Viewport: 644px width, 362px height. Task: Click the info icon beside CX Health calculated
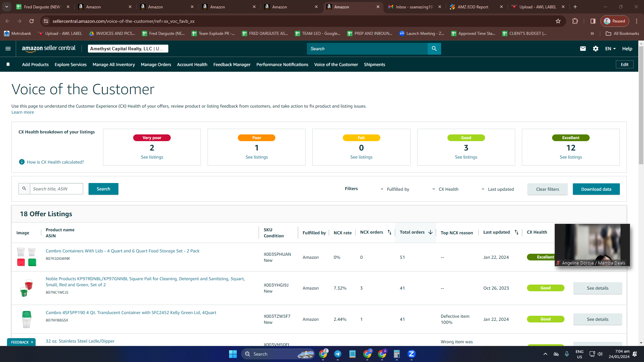pyautogui.click(x=22, y=162)
